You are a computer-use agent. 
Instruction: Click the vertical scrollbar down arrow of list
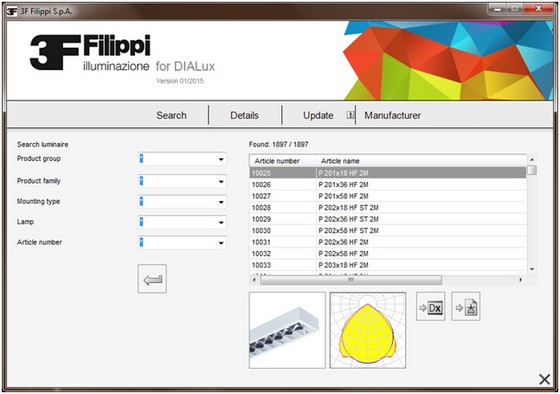click(x=532, y=269)
